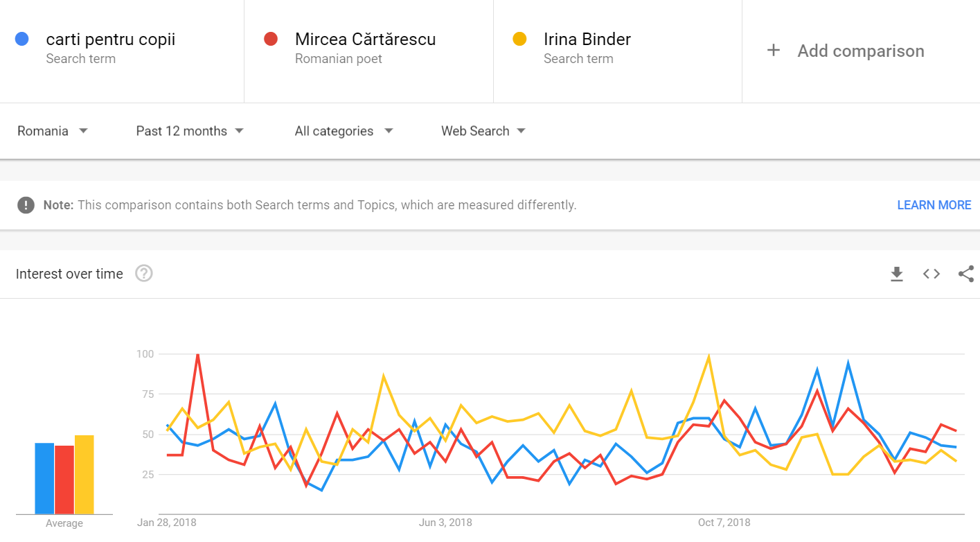Image resolution: width=980 pixels, height=542 pixels.
Task: Click the yellow Average bar in the chart
Action: click(84, 475)
